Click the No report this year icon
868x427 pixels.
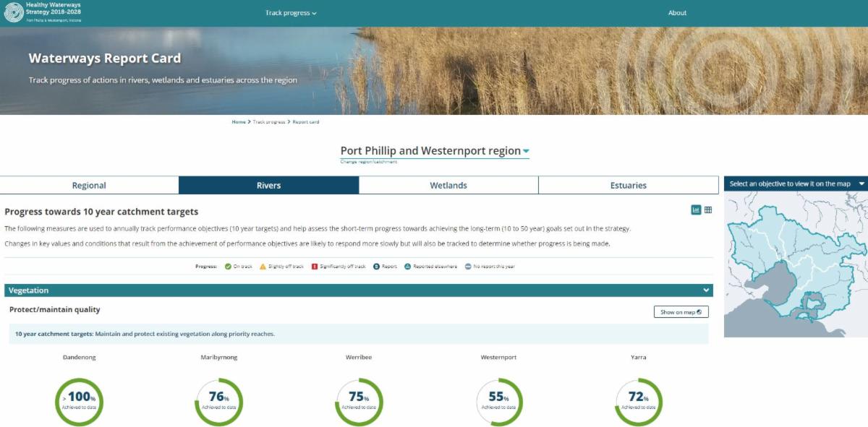pyautogui.click(x=468, y=267)
